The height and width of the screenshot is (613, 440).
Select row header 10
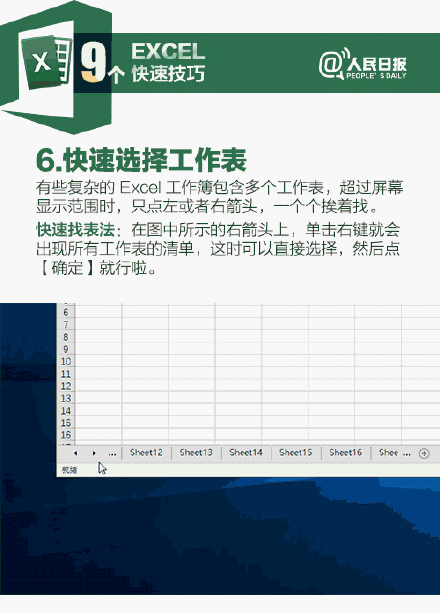coord(66,361)
